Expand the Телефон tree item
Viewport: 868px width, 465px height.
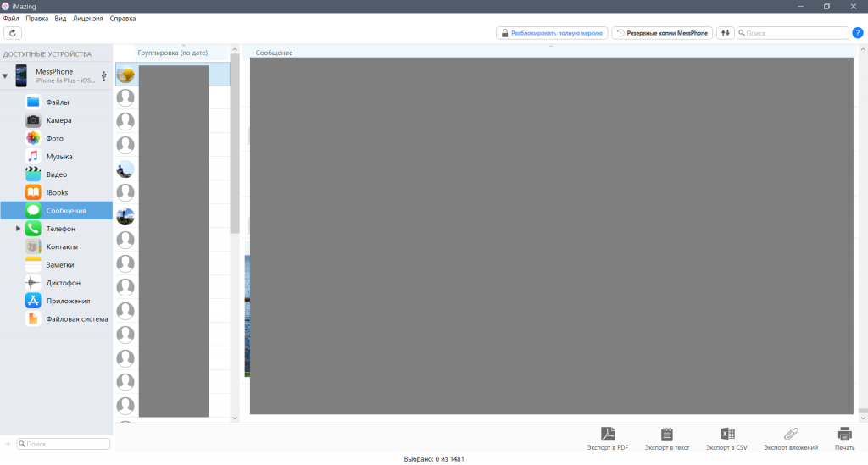(19, 229)
